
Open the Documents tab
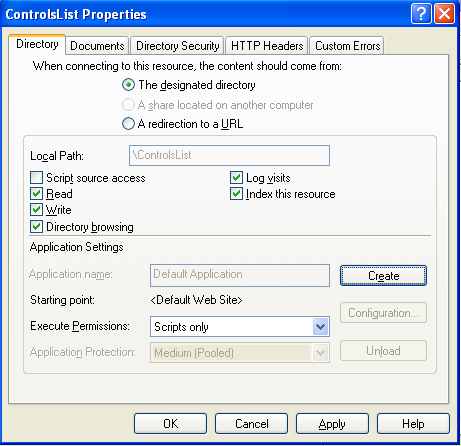[97, 46]
